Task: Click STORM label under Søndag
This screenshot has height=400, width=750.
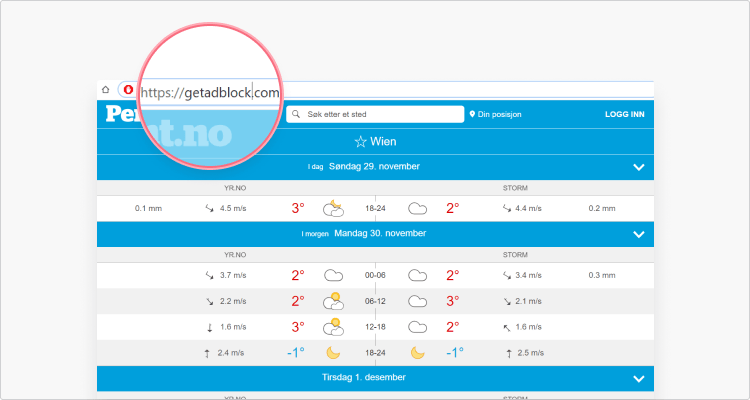Action: coord(515,188)
